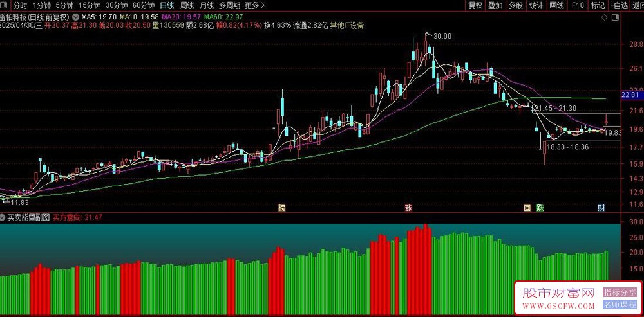Click the 名师课程 link in watermark box
The height and width of the screenshot is (317, 644).
pyautogui.click(x=620, y=305)
